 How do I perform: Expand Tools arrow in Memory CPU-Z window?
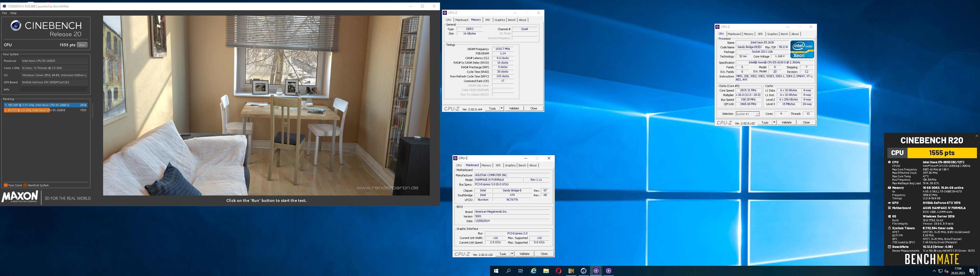click(x=501, y=109)
